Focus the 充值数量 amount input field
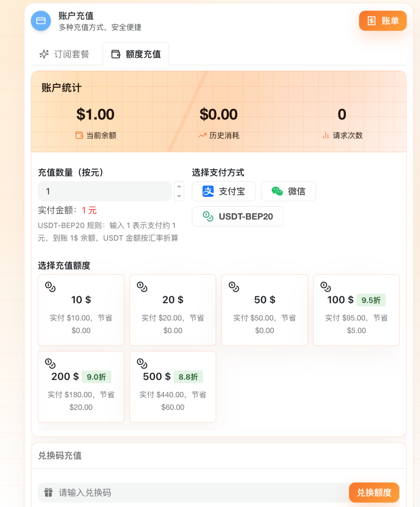This screenshot has width=420, height=507. (105, 191)
